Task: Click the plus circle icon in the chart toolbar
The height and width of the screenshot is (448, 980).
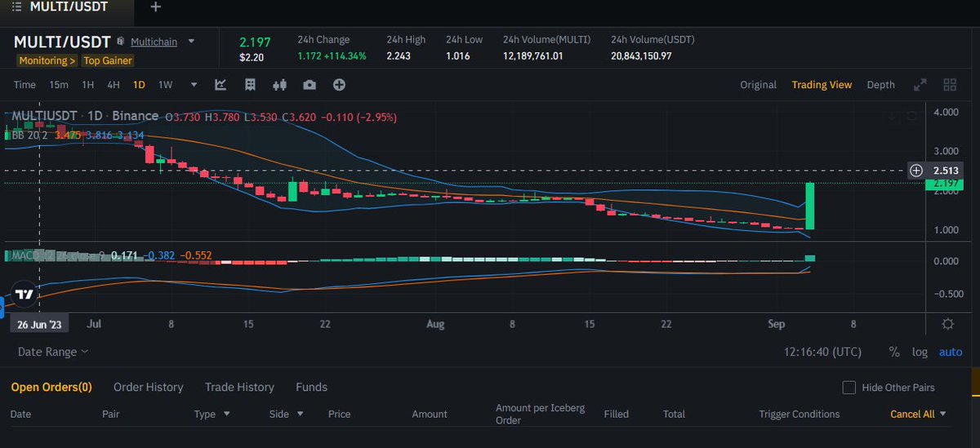Action: (339, 85)
